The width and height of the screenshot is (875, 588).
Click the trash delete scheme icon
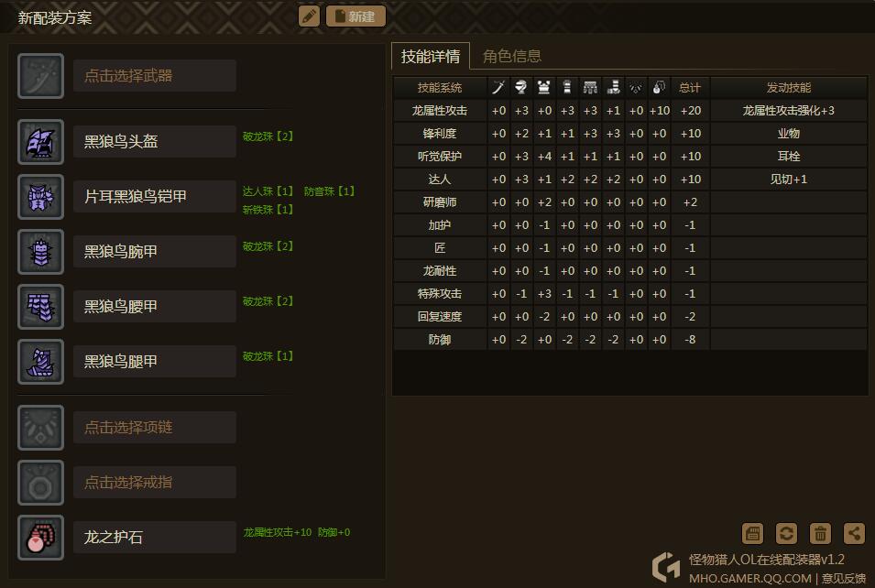pyautogui.click(x=820, y=533)
